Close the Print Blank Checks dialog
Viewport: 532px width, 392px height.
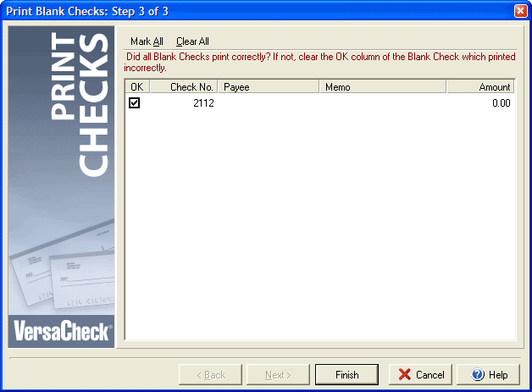520,11
